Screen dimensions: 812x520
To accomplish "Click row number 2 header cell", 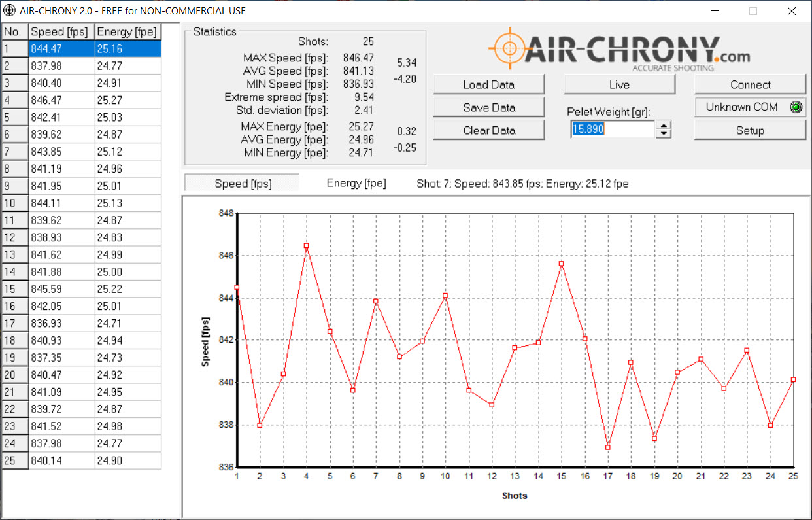I will pos(15,65).
